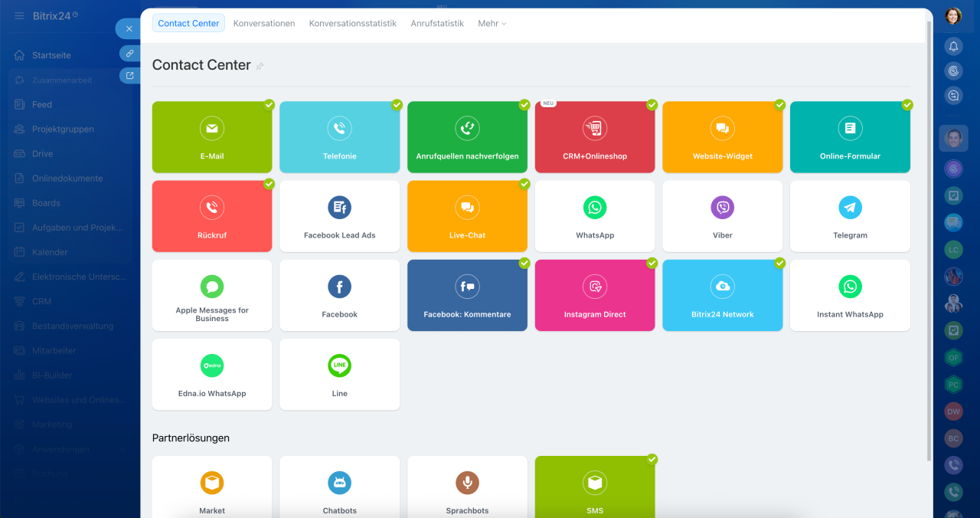Viewport: 980px width, 518px height.
Task: Click the copy link side button
Action: [130, 54]
